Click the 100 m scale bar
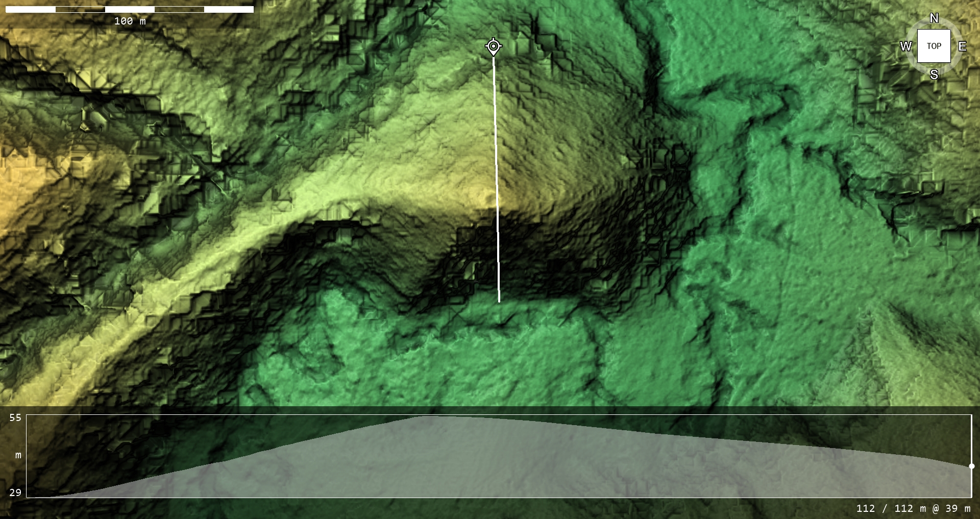The image size is (980, 519). click(130, 9)
